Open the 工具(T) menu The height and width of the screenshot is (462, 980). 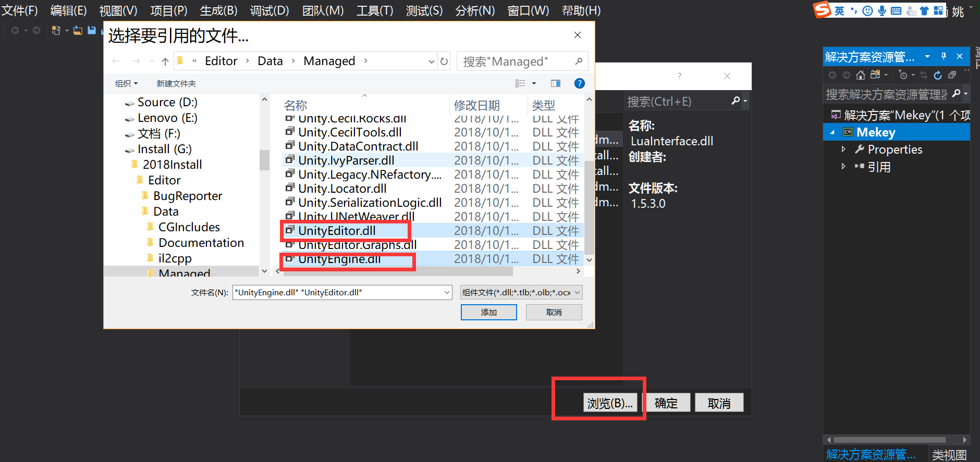(375, 10)
